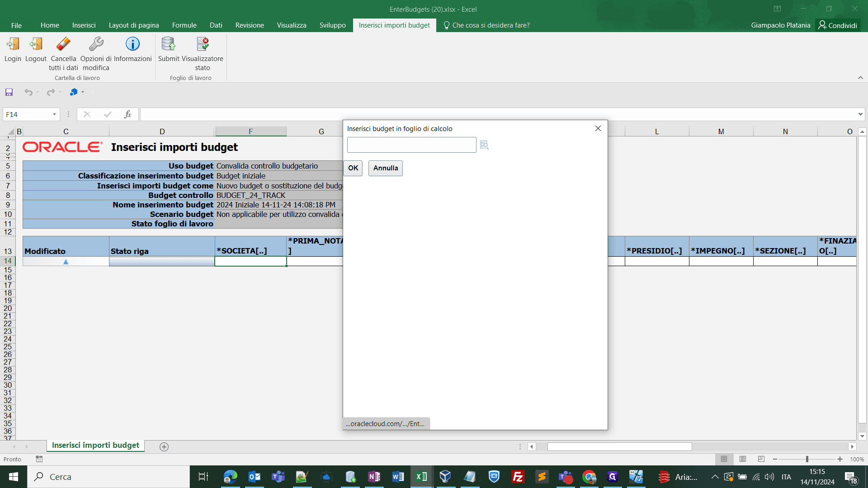The width and height of the screenshot is (868, 488).
Task: Click the zoom slider handle
Action: tap(807, 459)
